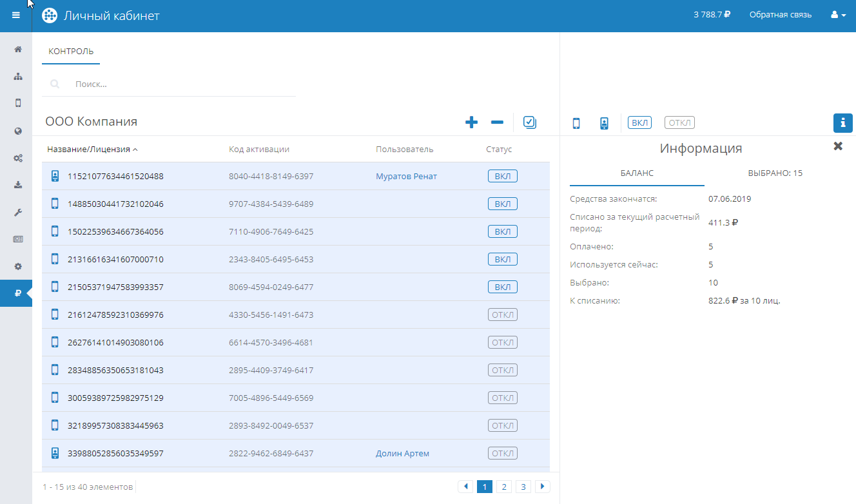Viewport: 856px width, 504px height.
Task: Toggle ОТКЛ status for license 21612478592310369976
Action: tap(502, 315)
